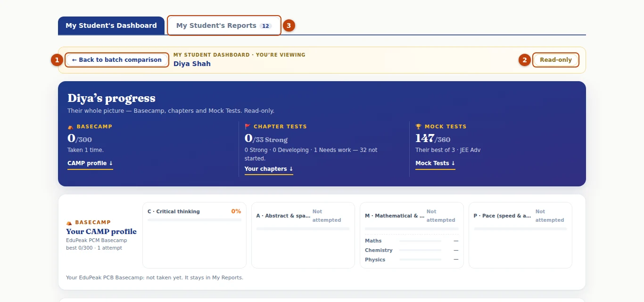Viewport: 644px width, 302px height.
Task: Click the Mathematical & ... label
Action: click(395, 216)
